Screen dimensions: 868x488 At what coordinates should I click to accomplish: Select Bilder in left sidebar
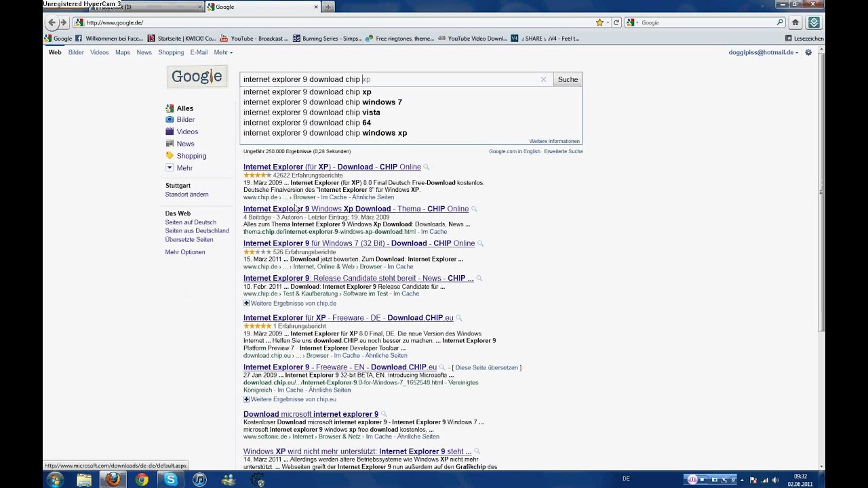pyautogui.click(x=180, y=120)
